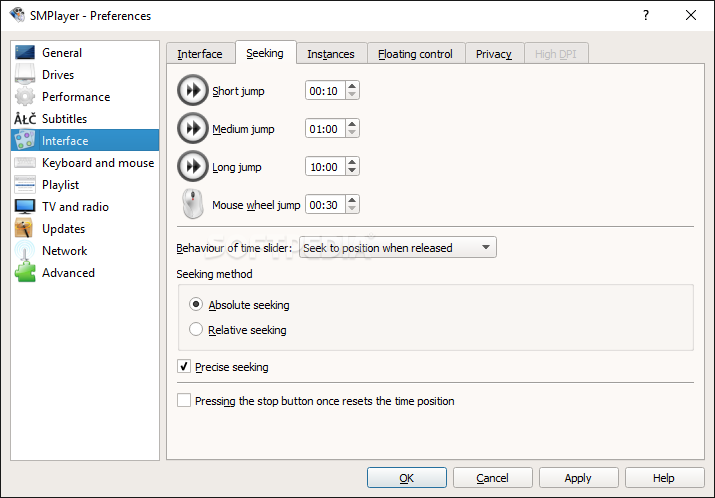Decrease Mouse wheel jump with down arrow
The height and width of the screenshot is (498, 715).
click(x=352, y=209)
